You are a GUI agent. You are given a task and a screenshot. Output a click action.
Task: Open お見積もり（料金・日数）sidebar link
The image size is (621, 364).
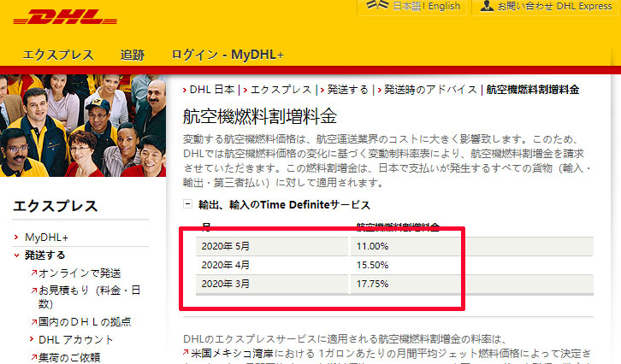[x=89, y=297]
